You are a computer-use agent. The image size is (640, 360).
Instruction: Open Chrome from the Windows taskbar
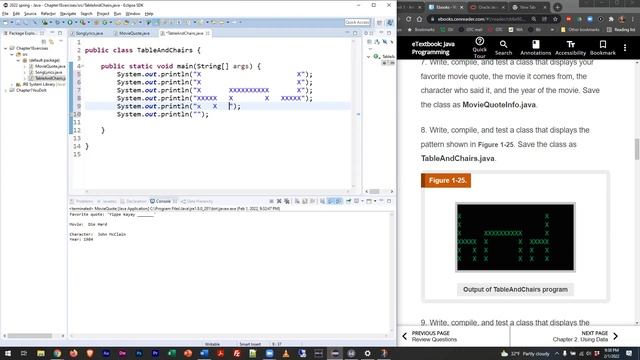point(57,353)
